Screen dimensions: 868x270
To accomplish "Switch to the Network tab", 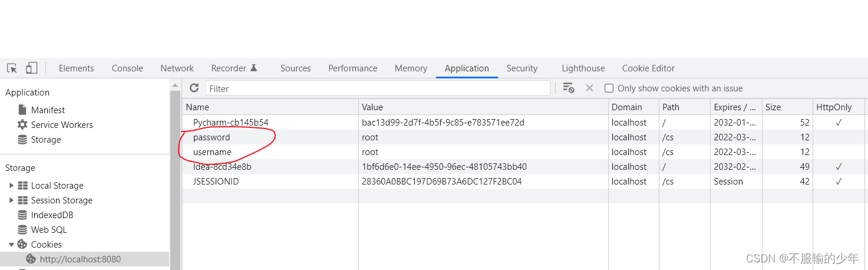I will pyautogui.click(x=177, y=68).
